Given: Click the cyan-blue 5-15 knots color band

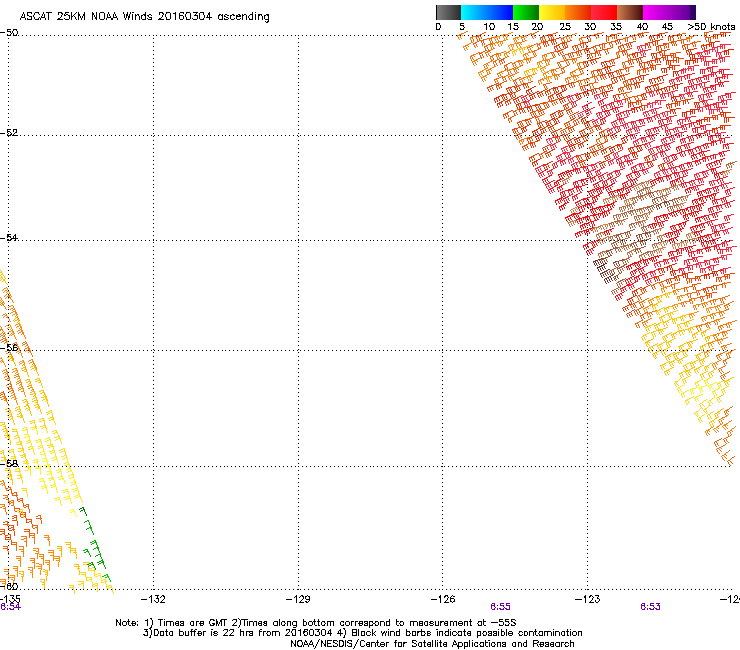Looking at the screenshot, I should tap(487, 12).
